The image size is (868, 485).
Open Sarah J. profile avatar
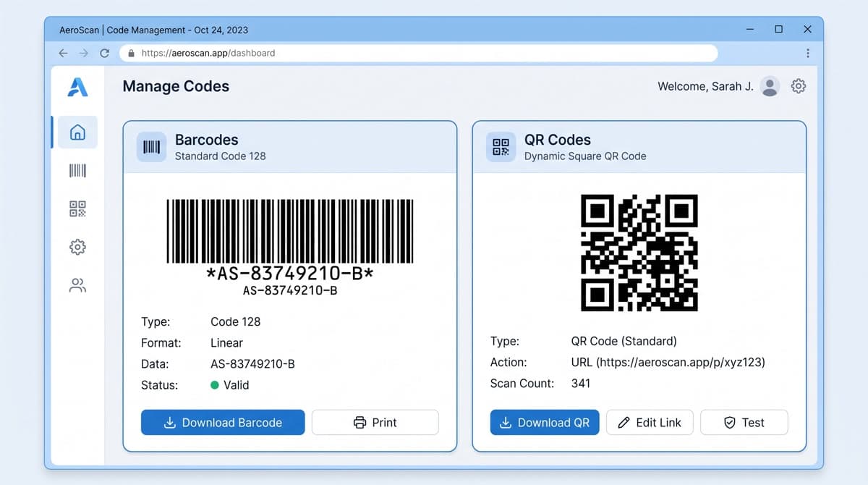tap(770, 86)
